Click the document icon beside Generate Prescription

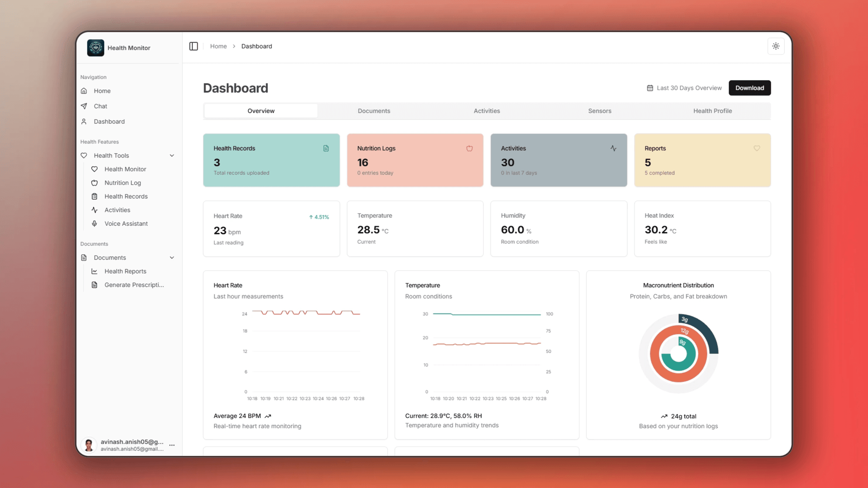tap(95, 285)
